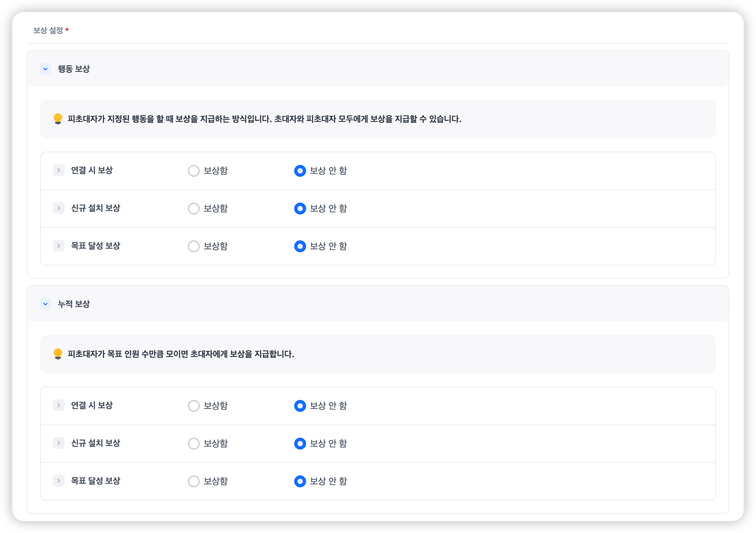Expand 연결 시 보상 row under 누적 보상
This screenshot has height=533, width=756.
pos(59,405)
